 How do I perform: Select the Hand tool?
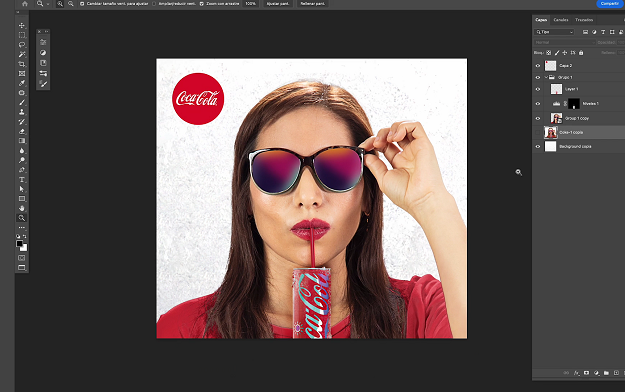pyautogui.click(x=22, y=208)
